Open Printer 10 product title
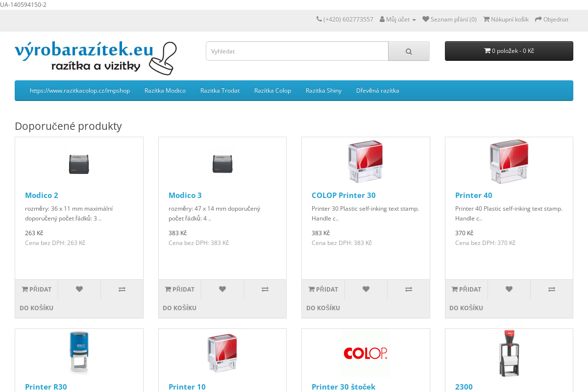Image resolution: width=588 pixels, height=392 pixels. pyautogui.click(x=187, y=387)
